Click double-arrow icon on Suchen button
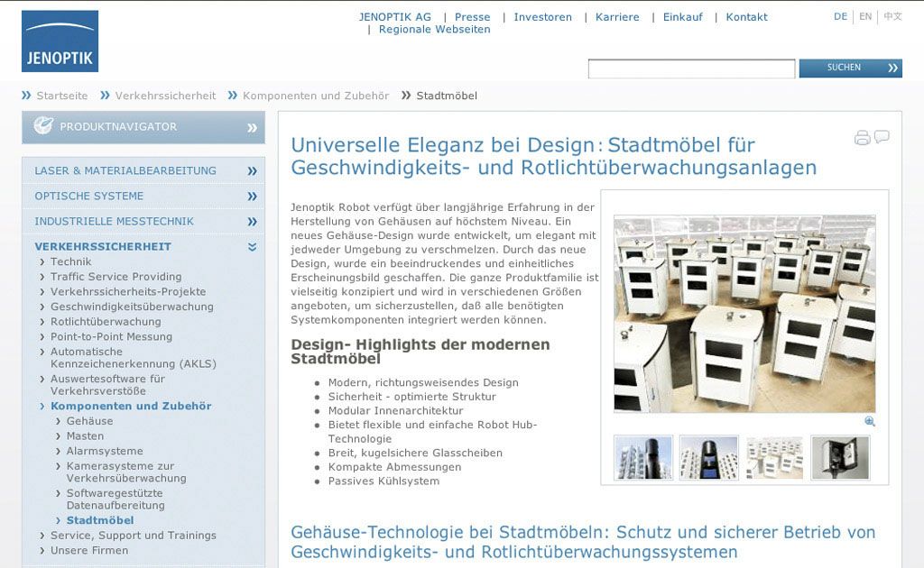Viewport: 924px width, 568px height. 892,68
